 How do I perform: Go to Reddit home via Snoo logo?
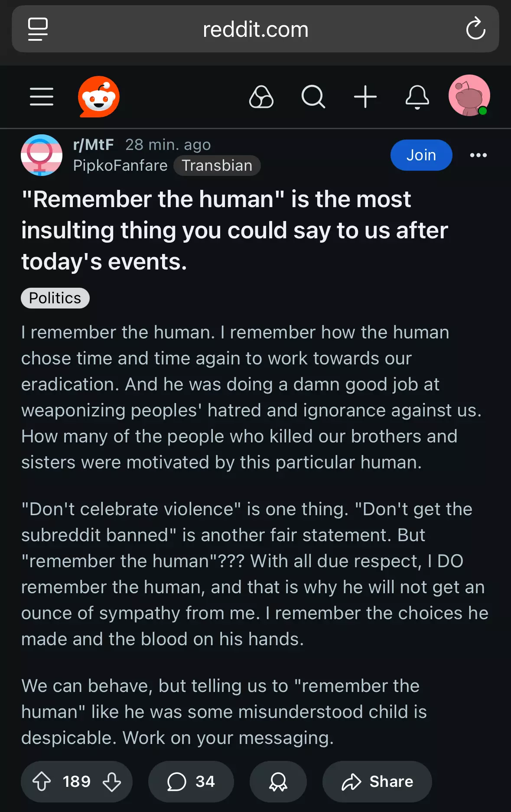coord(99,97)
